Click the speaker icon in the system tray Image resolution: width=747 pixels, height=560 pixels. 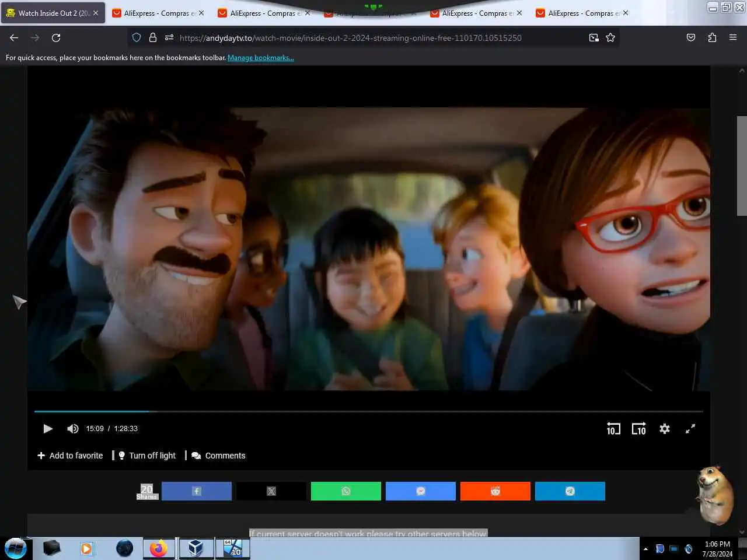tap(689, 549)
